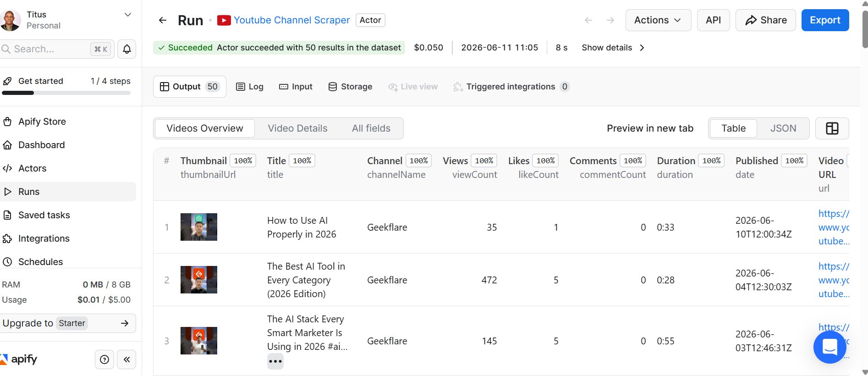Click the Runs play icon
Image resolution: width=868 pixels, height=376 pixels.
[7, 192]
